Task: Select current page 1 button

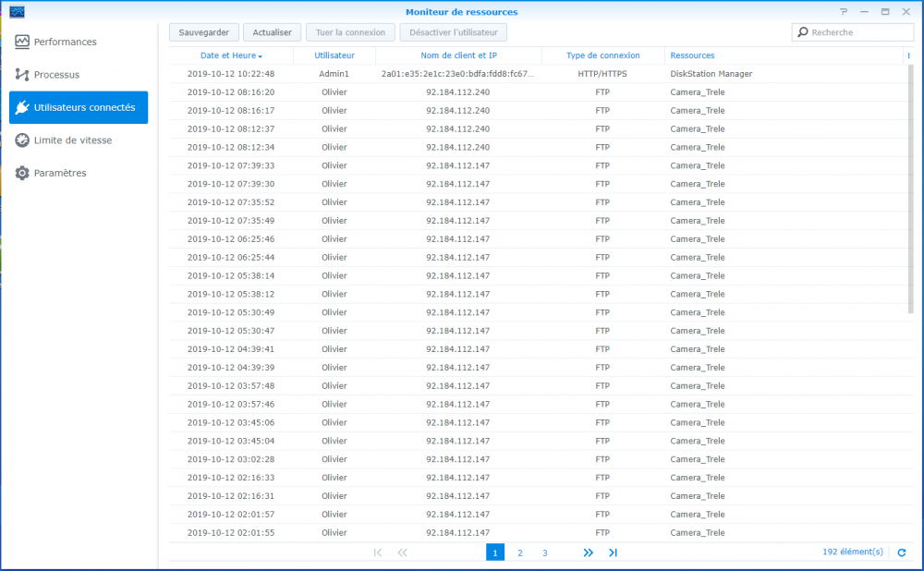Action: (495, 553)
